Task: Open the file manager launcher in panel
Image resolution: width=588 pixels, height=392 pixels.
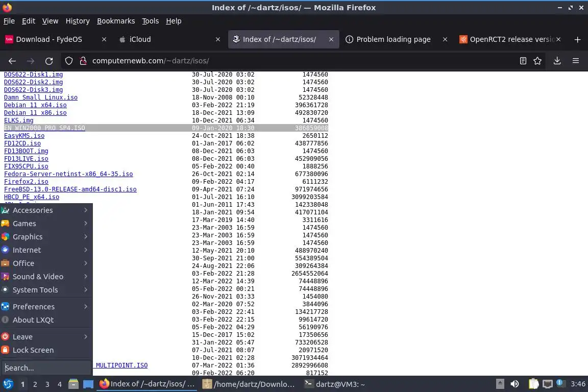Action: click(x=73, y=384)
